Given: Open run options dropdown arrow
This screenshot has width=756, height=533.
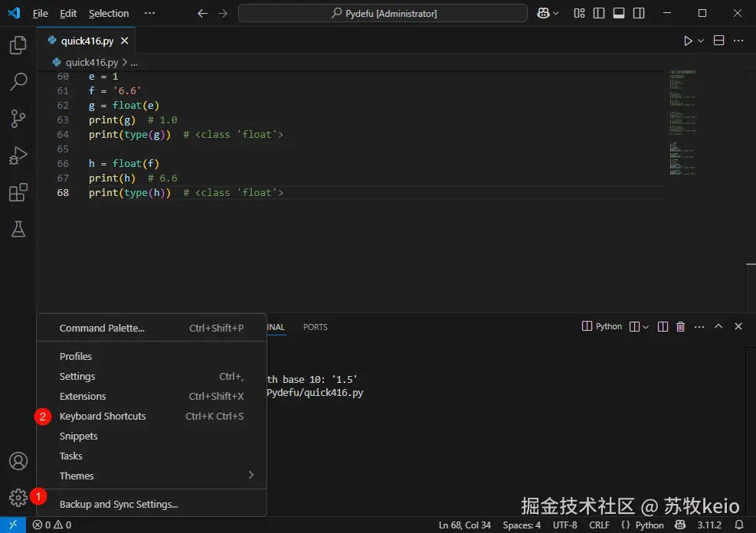Looking at the screenshot, I should click(701, 41).
